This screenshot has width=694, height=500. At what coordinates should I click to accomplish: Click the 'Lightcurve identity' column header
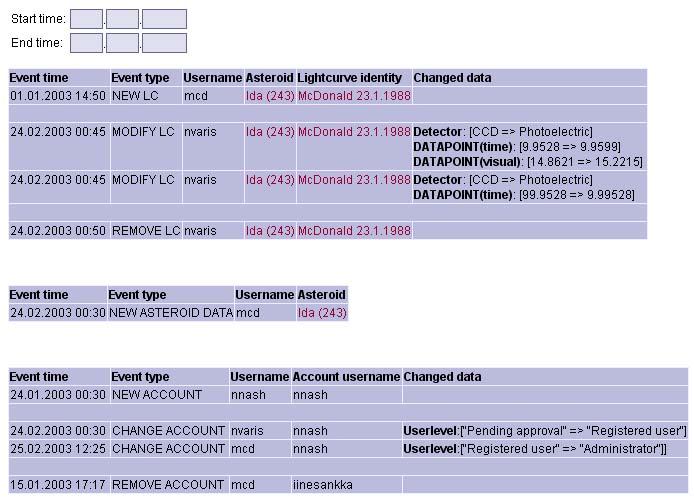[x=349, y=78]
